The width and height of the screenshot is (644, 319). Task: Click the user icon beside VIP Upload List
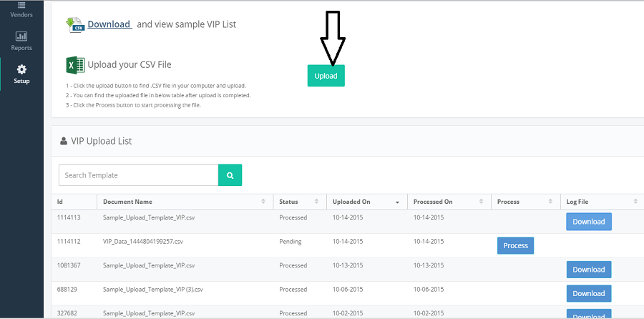click(x=64, y=141)
